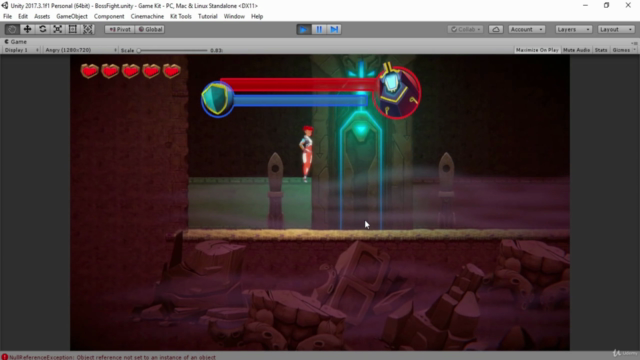Select the Rect transform tool
Viewport: 640px width, 360px height.
(73, 29)
